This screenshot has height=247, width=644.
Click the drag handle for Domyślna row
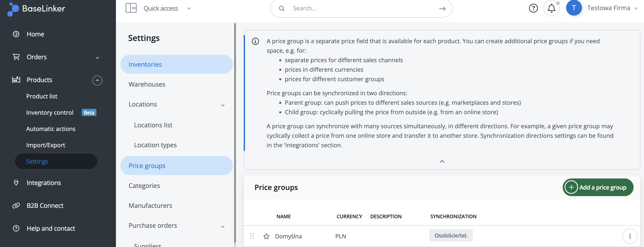252,236
